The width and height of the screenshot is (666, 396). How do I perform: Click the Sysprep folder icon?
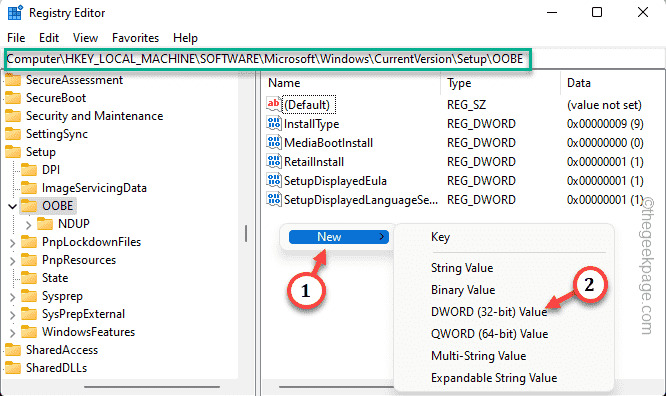click(x=29, y=296)
